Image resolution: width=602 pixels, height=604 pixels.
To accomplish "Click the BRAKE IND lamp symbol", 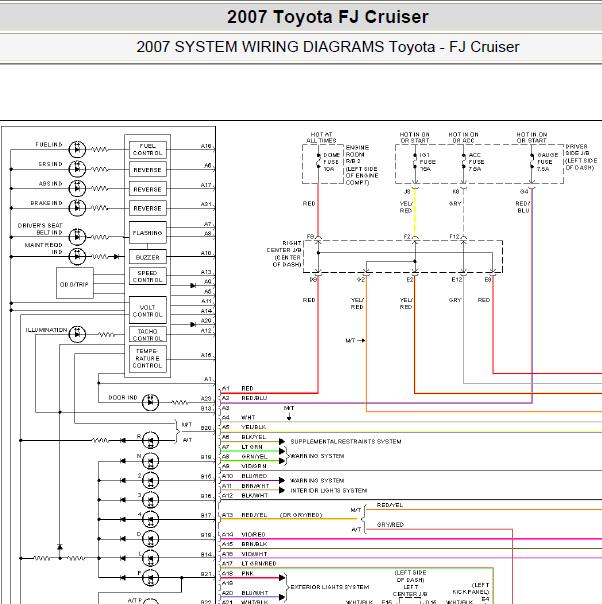I will pos(77,208).
